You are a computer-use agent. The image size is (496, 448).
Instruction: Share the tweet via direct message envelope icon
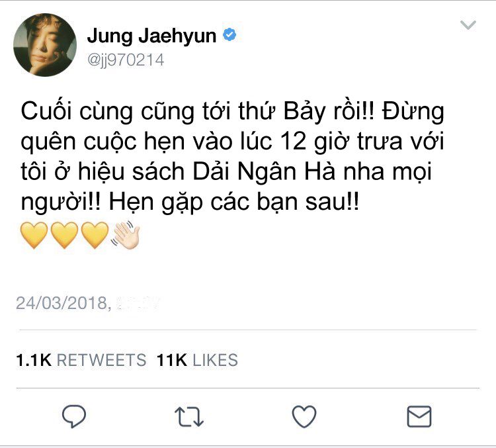tap(419, 417)
